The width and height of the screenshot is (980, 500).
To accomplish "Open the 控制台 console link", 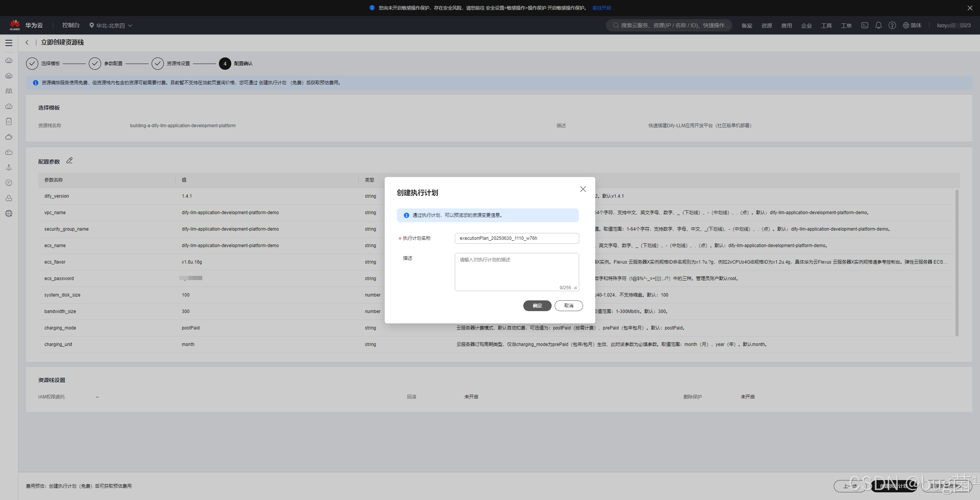I will click(x=71, y=25).
